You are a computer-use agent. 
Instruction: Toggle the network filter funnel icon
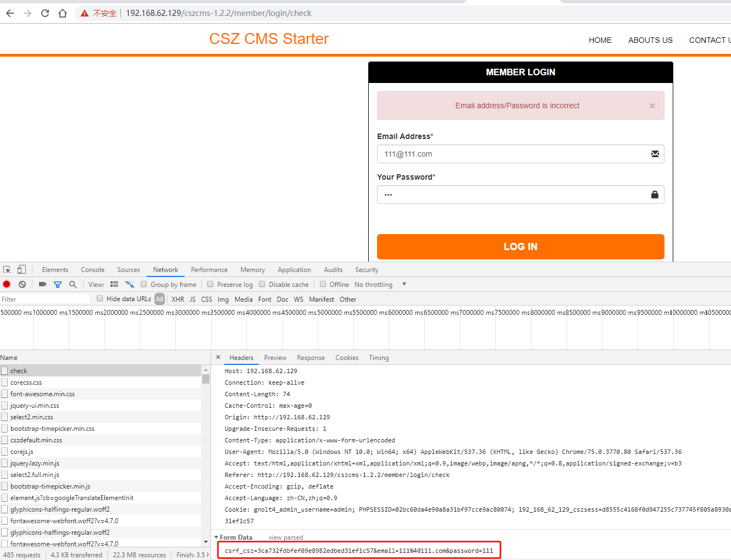[58, 285]
